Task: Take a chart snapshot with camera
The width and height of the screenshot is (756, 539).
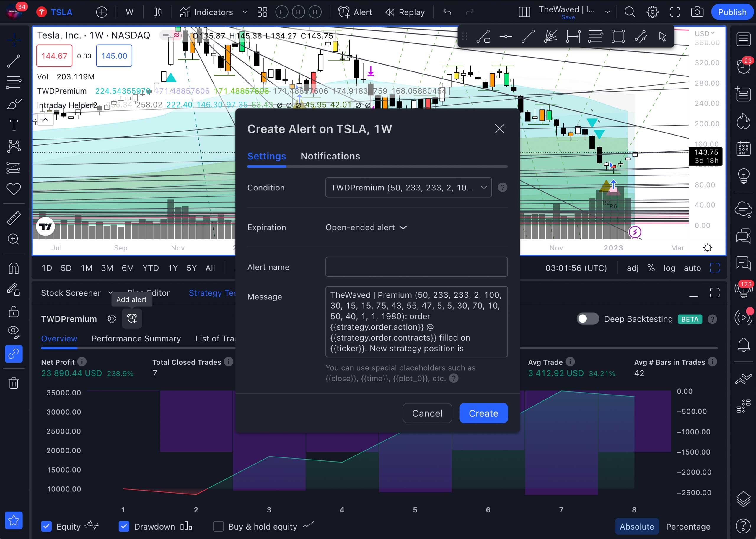Action: click(x=697, y=12)
